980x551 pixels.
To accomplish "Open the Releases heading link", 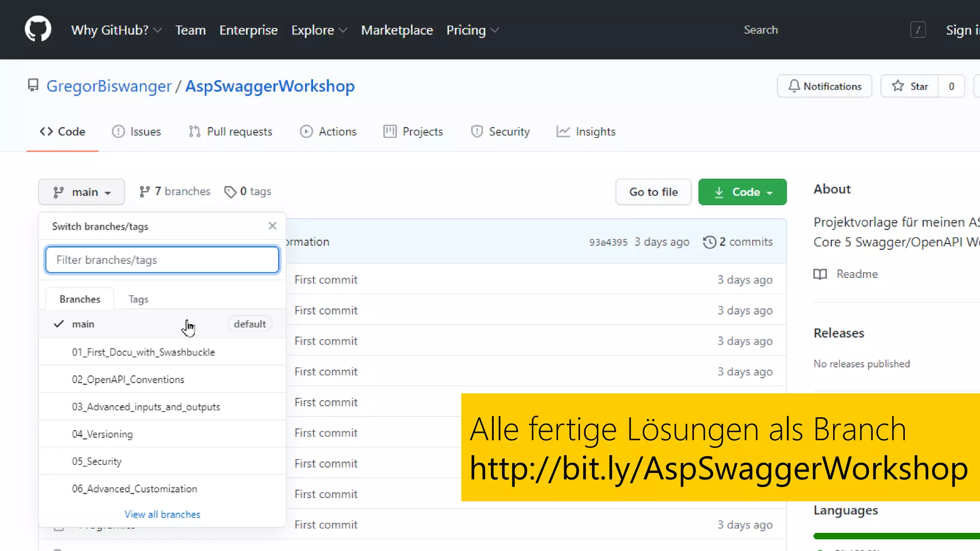I will point(839,333).
